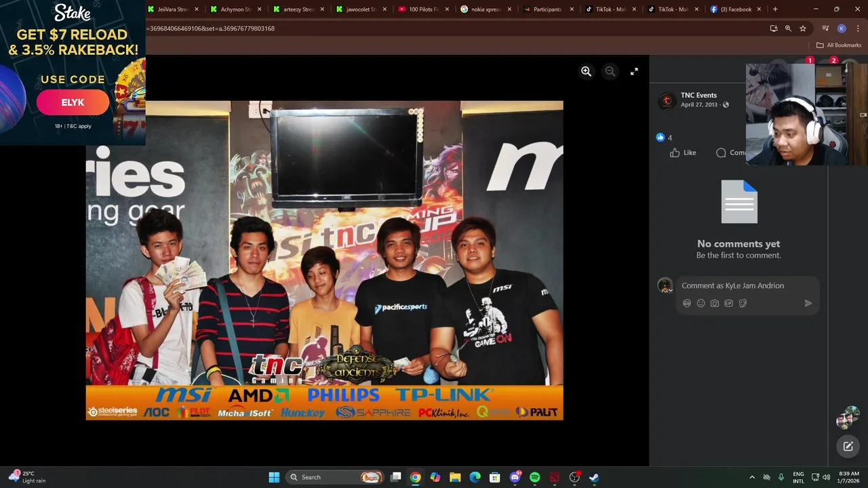Enter fullscreen photo view
The width and height of the screenshot is (868, 488).
coord(634,71)
